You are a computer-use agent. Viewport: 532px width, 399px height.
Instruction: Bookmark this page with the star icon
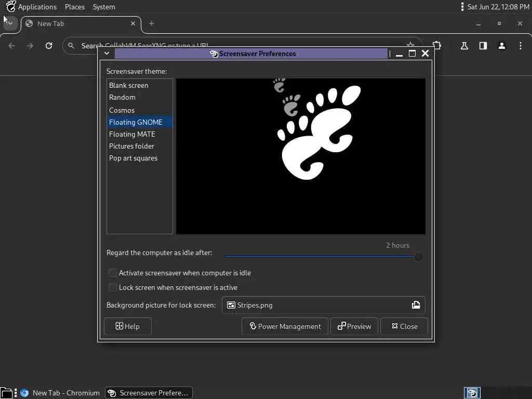click(x=410, y=45)
